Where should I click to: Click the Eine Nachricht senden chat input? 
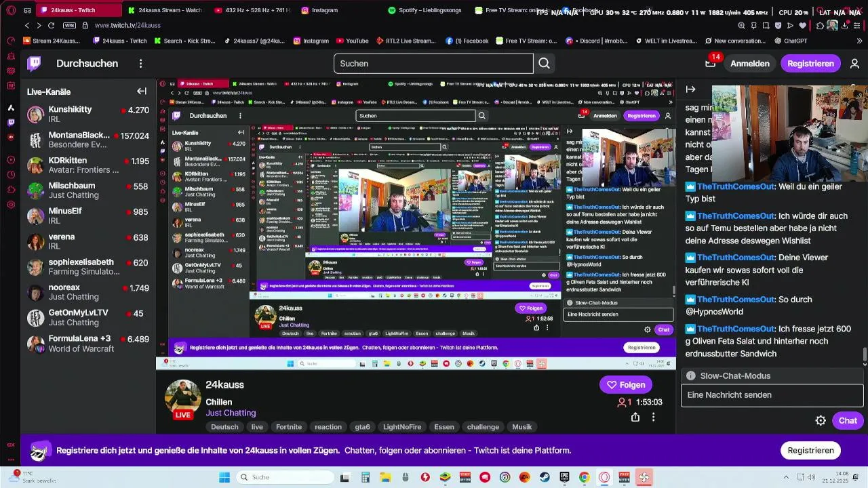(x=772, y=395)
